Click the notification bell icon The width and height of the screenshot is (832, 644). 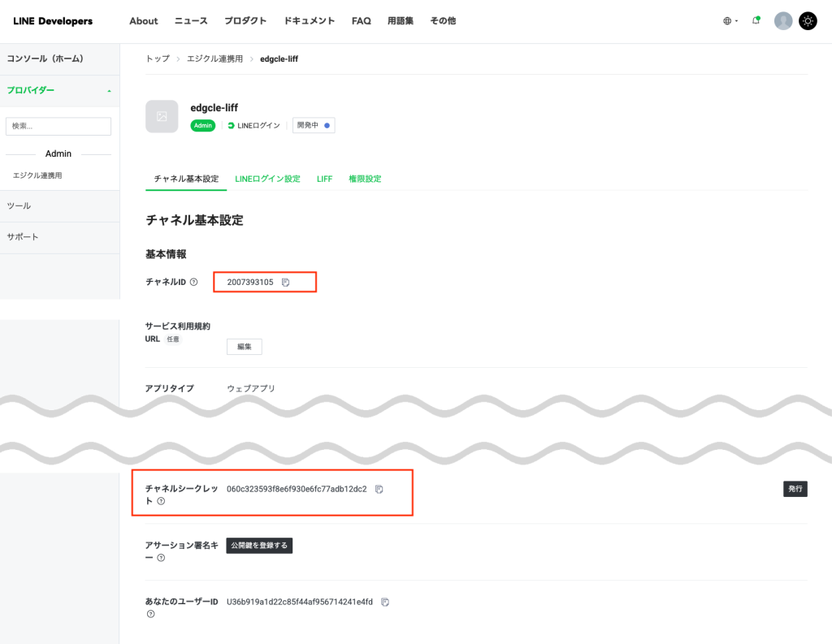756,20
